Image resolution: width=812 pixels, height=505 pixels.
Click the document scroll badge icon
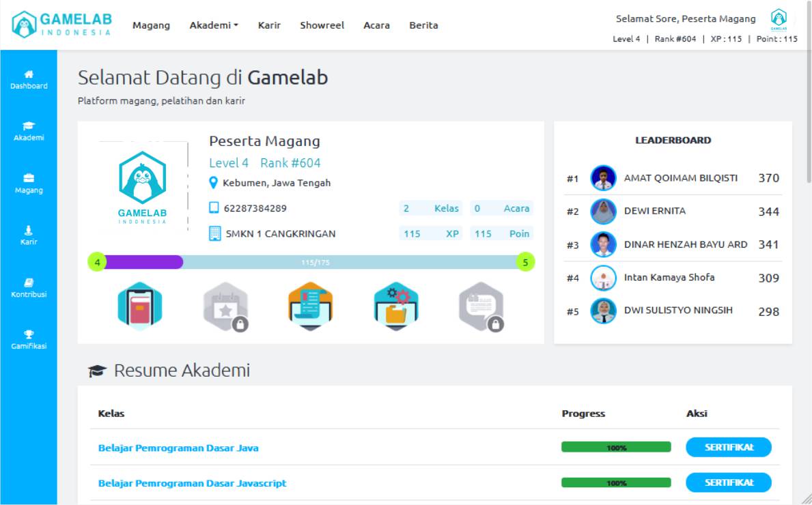click(311, 306)
